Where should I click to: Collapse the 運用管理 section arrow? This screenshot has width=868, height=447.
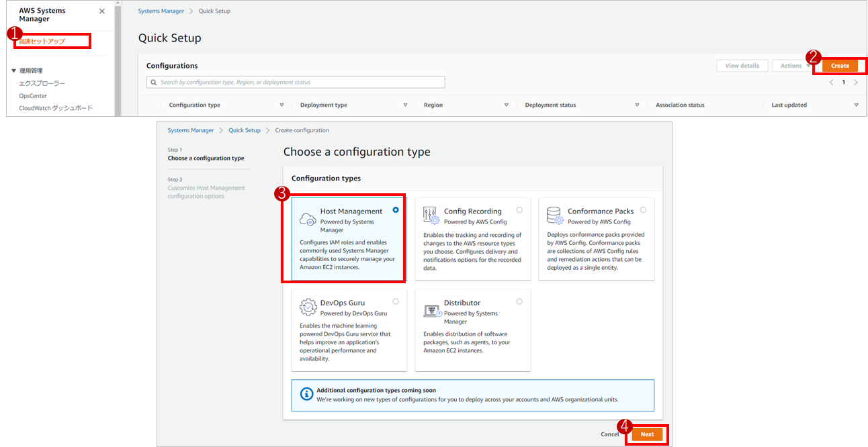(x=13, y=70)
